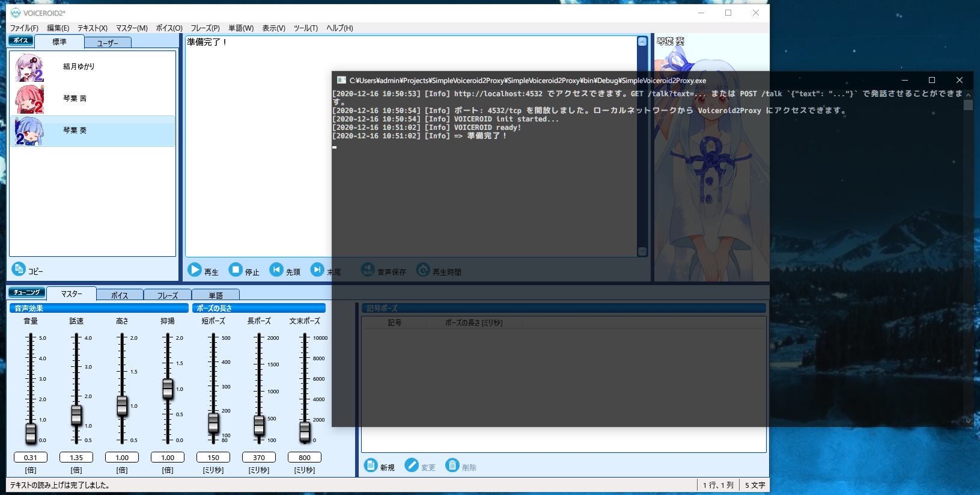980x495 pixels.
Task: Open the テキスト(X) menu
Action: pyautogui.click(x=93, y=28)
